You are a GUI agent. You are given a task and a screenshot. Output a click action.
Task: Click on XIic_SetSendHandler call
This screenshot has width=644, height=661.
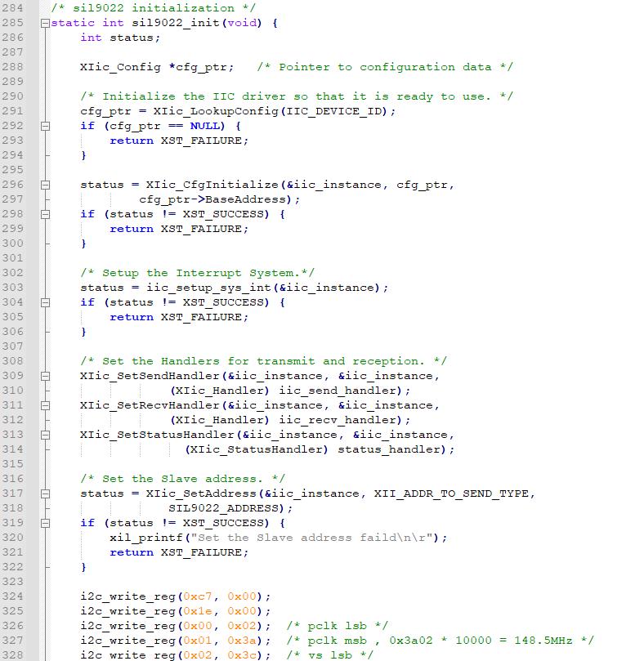tap(150, 376)
